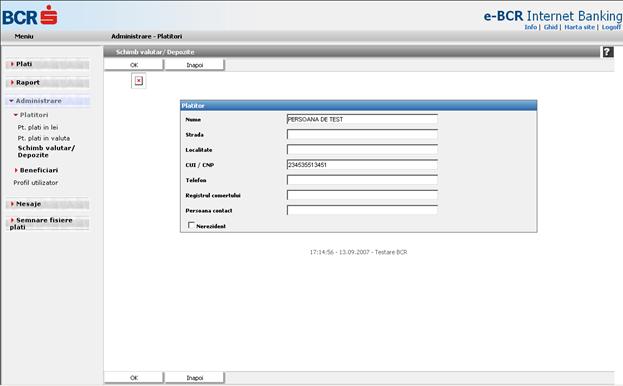The image size is (623, 386).
Task: Click the Logoff link
Action: tap(611, 27)
